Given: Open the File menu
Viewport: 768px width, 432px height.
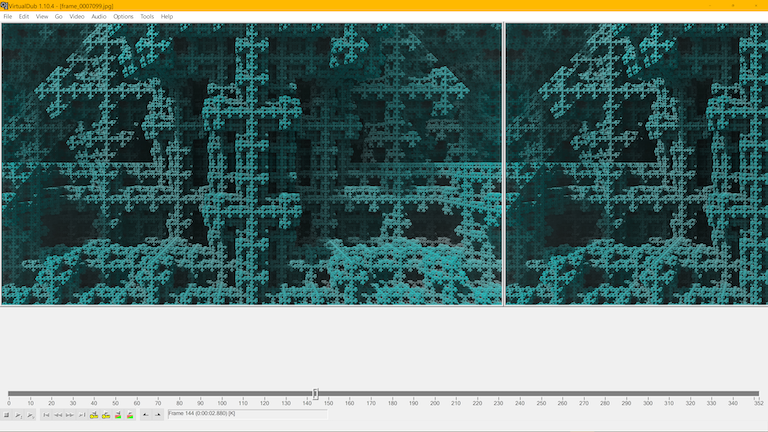Looking at the screenshot, I should point(8,16).
